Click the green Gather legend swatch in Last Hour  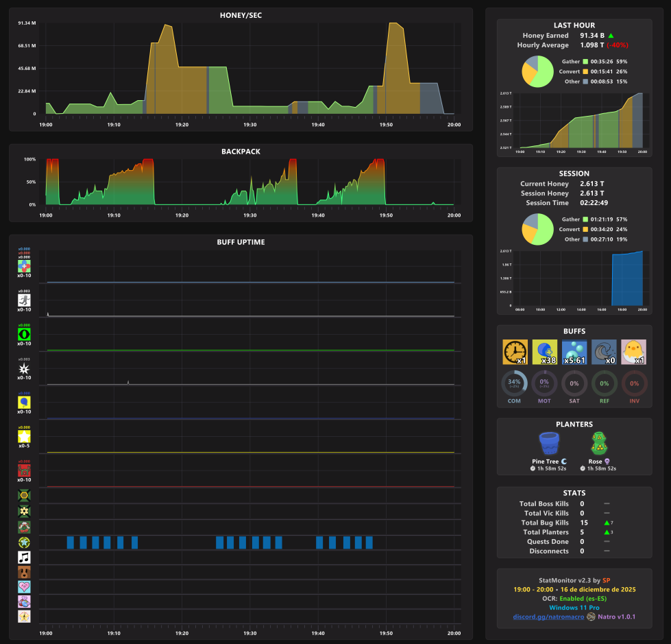click(x=585, y=62)
